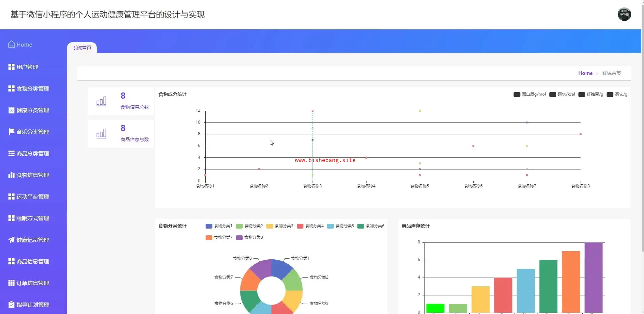Click the 指导计划管理 checklist icon
The image size is (644, 314).
click(11, 305)
